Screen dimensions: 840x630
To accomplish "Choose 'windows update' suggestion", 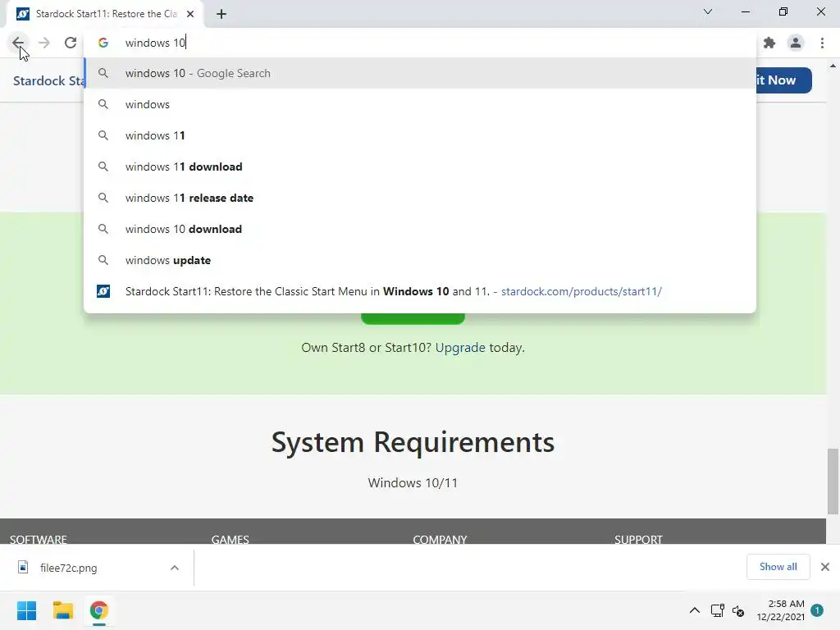I will pos(420,260).
